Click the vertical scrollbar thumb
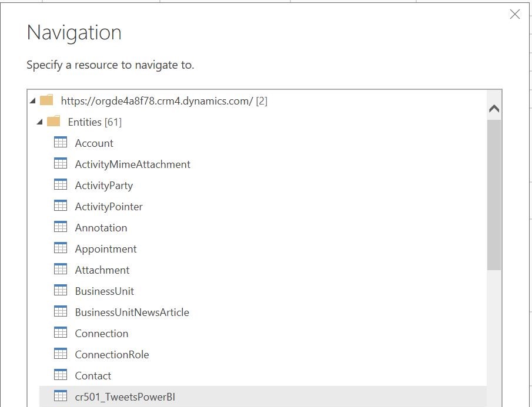Viewport: 532px width, 407px height. 494,194
